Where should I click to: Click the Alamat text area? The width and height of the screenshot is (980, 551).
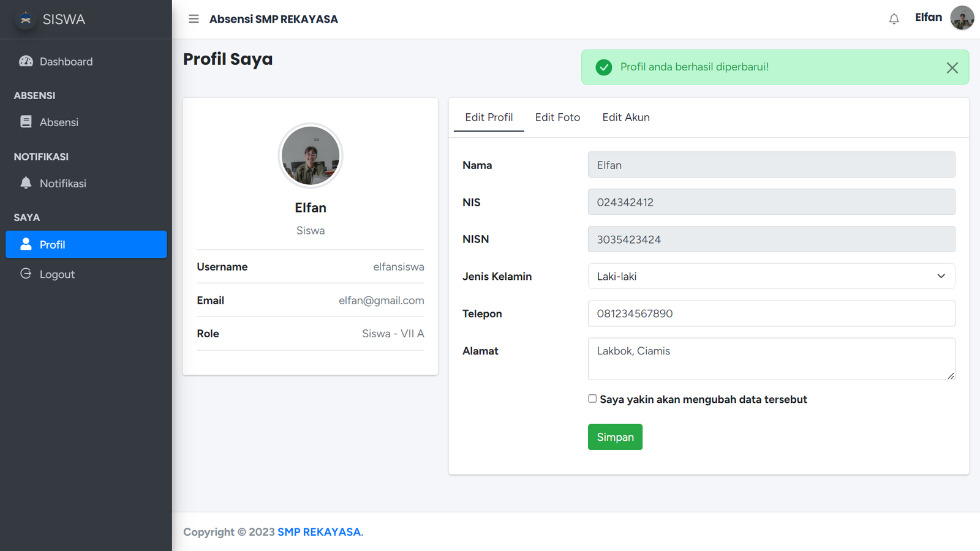(x=771, y=359)
